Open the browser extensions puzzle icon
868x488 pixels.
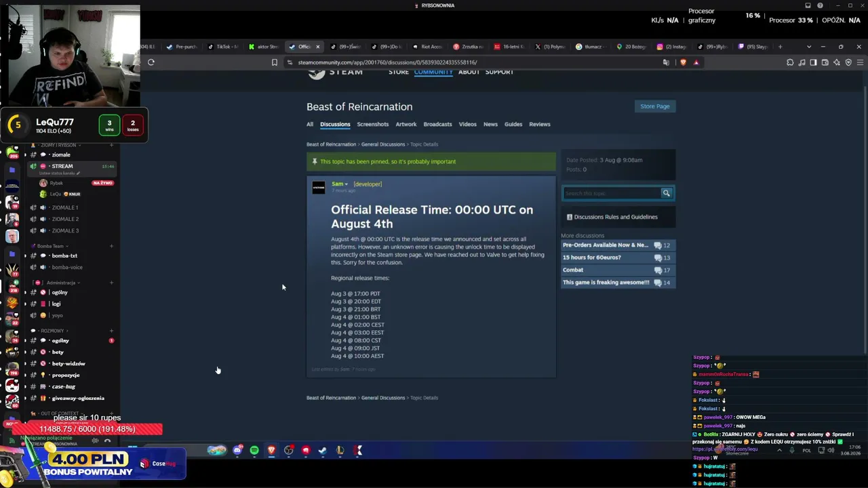(x=790, y=62)
